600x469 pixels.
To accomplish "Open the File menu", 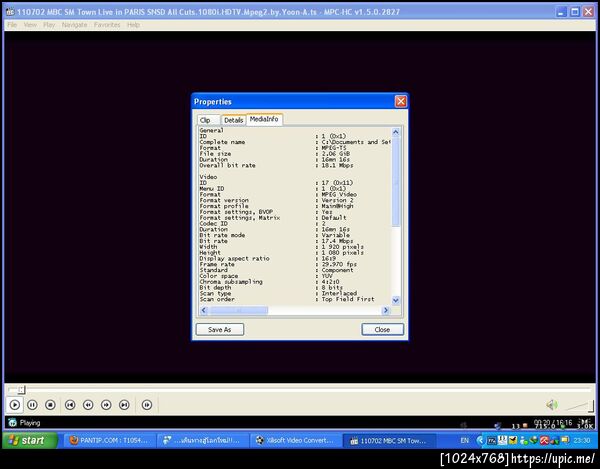I will tap(12, 25).
